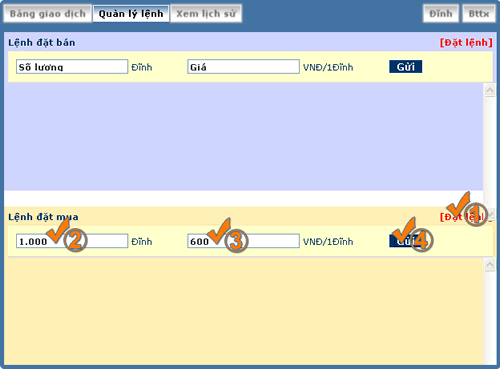This screenshot has width=500, height=369.
Task: Click VNĐ/1Đĩnh label in sell order row
Action: click(328, 67)
